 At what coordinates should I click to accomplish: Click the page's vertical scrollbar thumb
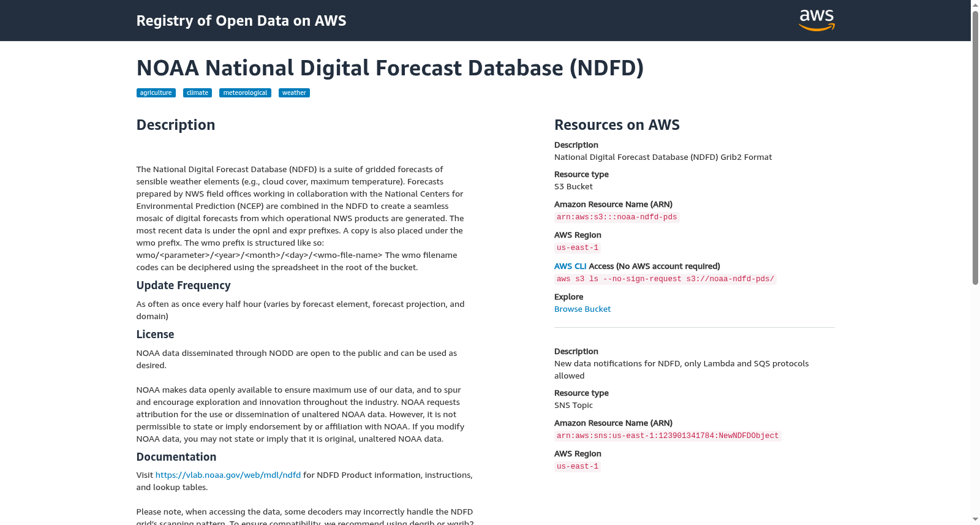tap(975, 147)
